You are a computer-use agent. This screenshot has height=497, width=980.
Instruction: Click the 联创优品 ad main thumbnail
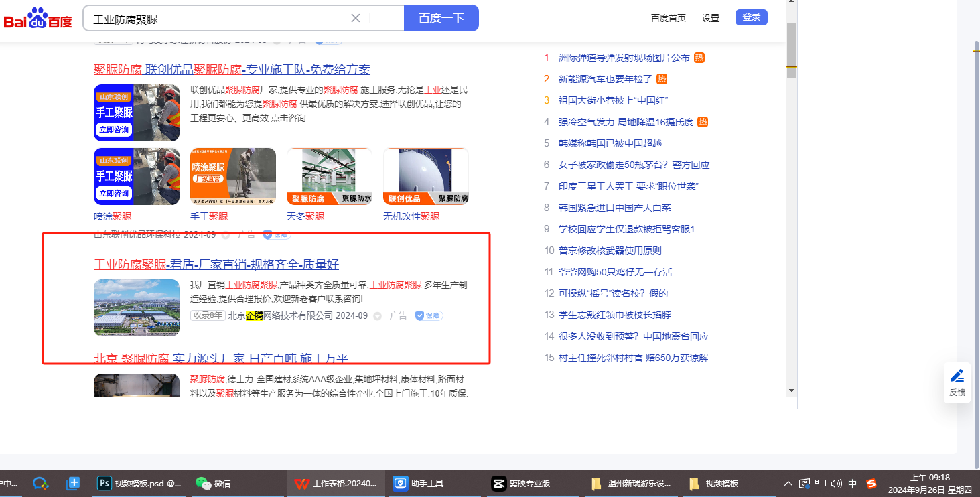point(137,113)
